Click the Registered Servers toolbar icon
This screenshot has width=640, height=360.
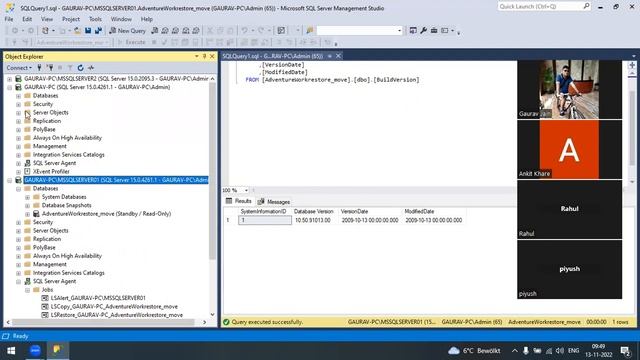[413, 31]
